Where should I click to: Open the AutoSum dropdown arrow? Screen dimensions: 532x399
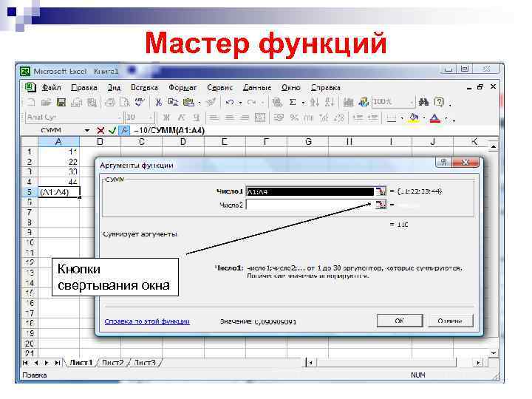click(303, 103)
